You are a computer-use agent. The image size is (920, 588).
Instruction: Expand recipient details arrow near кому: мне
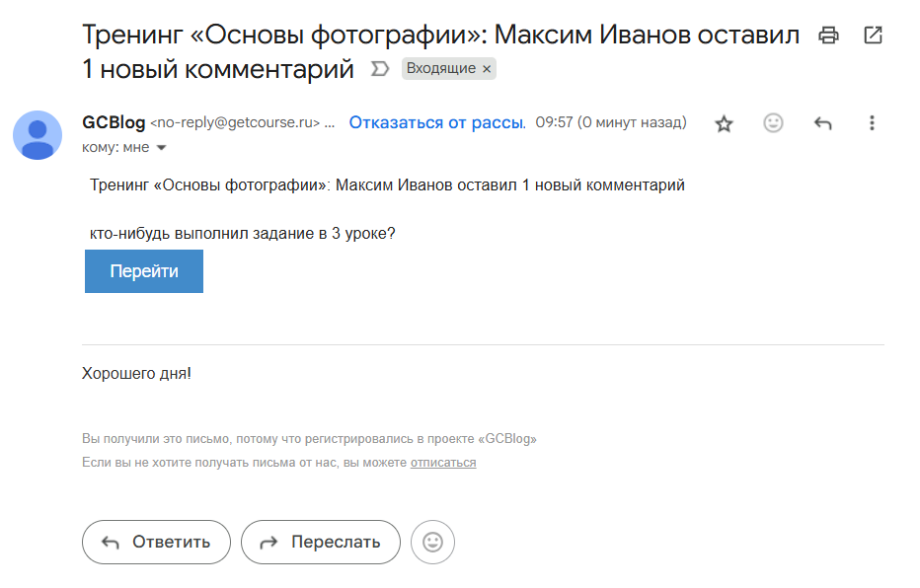[x=161, y=148]
